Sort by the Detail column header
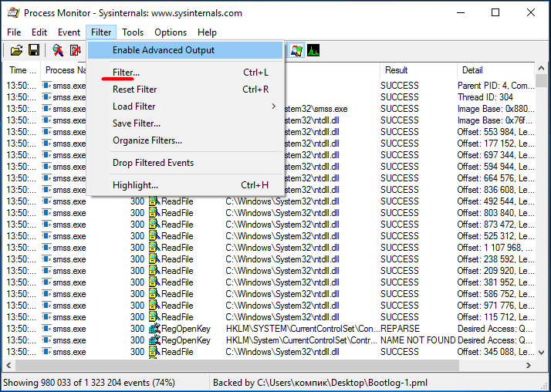This screenshot has height=392, width=551. pos(496,70)
